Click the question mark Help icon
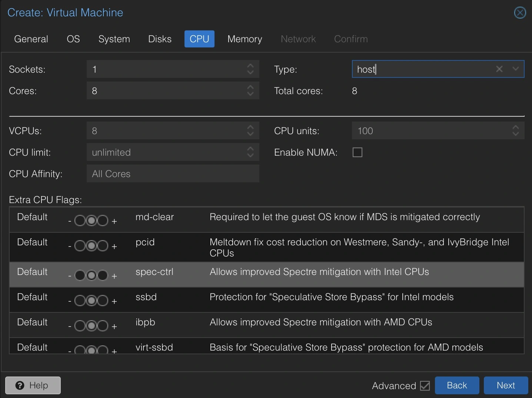532x398 pixels. (x=20, y=385)
